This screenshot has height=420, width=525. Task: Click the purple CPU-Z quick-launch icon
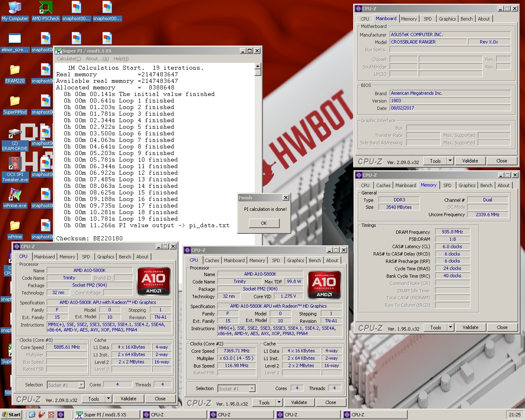(61, 415)
